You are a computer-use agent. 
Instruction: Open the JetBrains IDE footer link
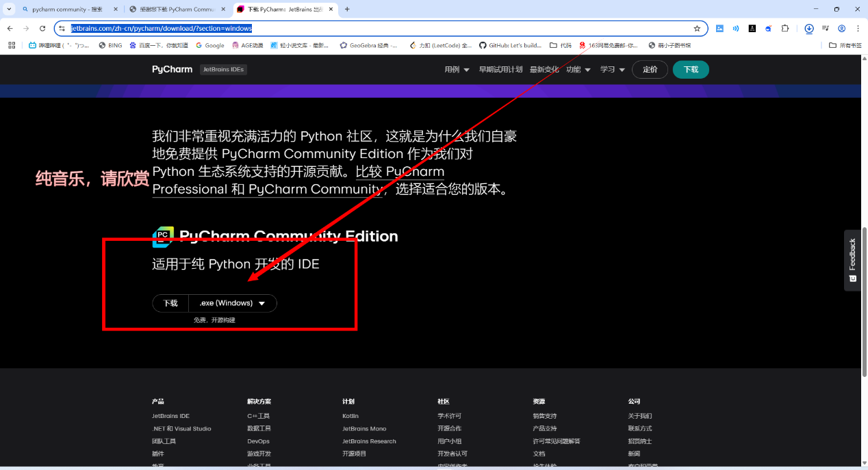(x=170, y=416)
